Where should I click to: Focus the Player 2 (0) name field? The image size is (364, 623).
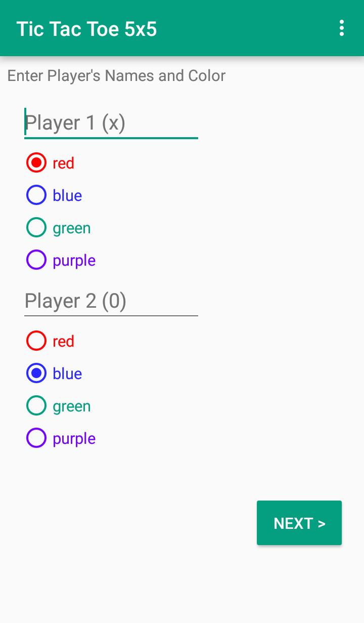tap(111, 301)
